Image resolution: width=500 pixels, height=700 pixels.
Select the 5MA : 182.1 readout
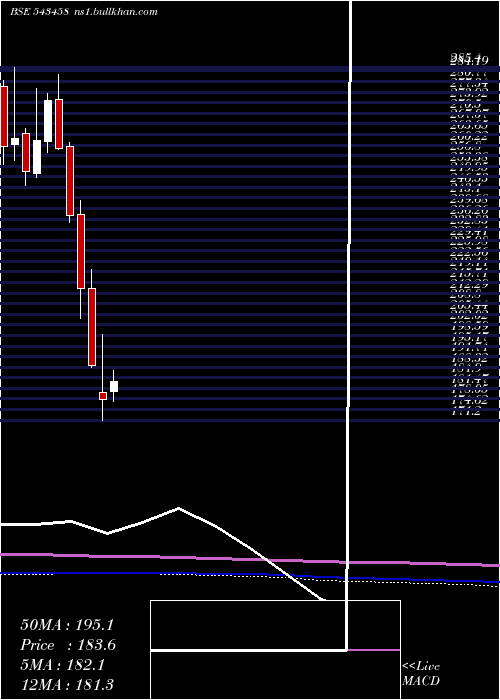click(62, 665)
